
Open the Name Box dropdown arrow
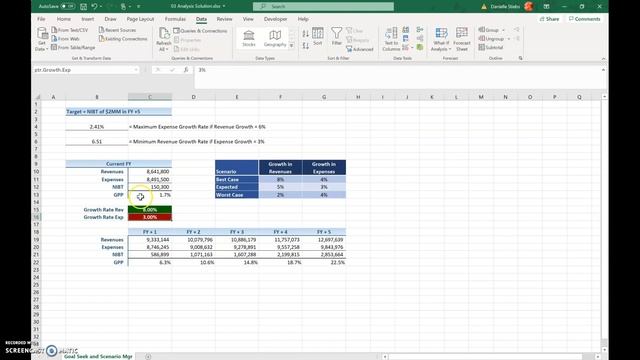point(136,70)
